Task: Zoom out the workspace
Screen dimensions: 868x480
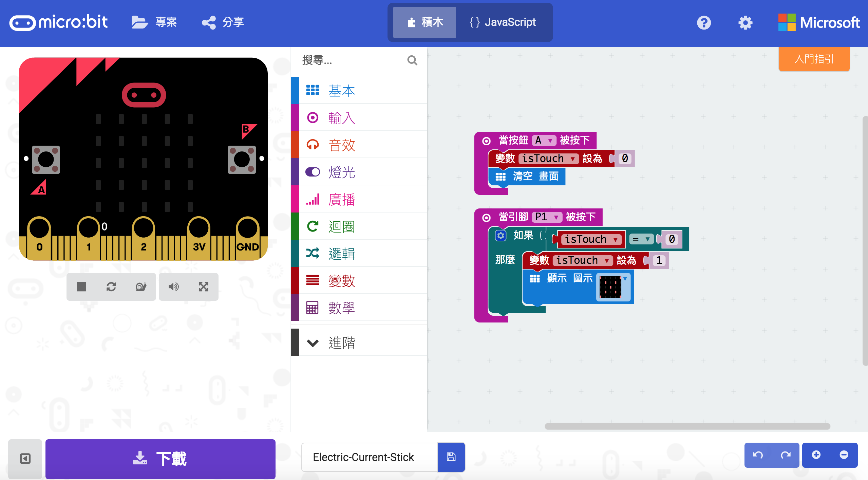Action: click(844, 455)
